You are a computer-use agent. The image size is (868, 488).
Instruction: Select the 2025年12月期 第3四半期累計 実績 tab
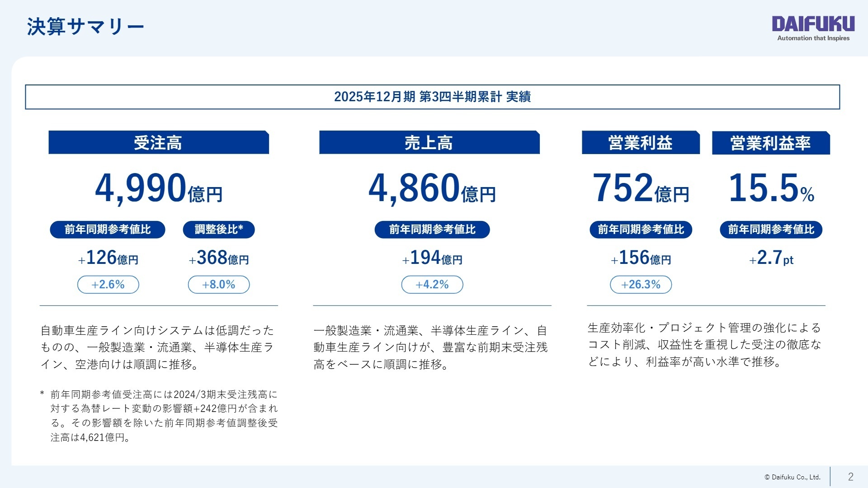coord(434,96)
